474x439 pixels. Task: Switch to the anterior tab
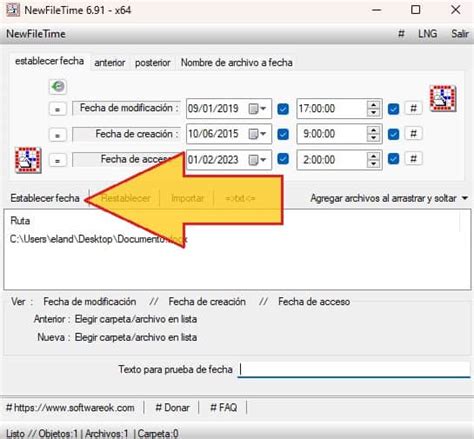click(110, 63)
